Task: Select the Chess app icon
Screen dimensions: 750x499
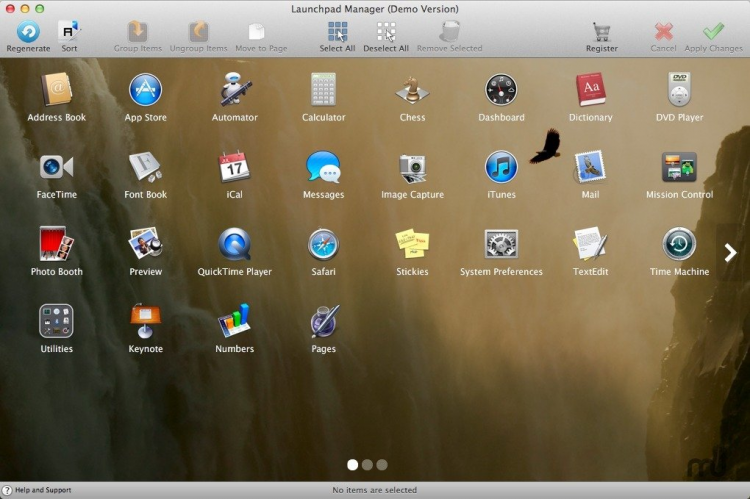Action: point(412,89)
